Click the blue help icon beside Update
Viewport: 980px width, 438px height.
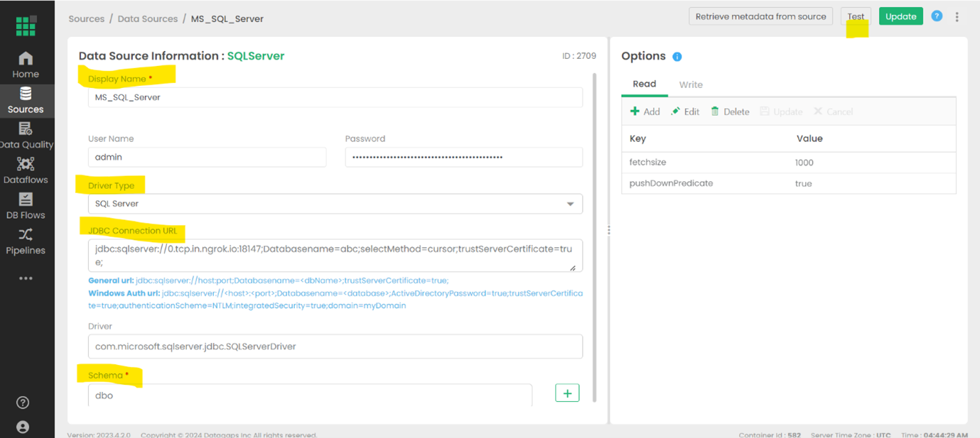tap(937, 16)
